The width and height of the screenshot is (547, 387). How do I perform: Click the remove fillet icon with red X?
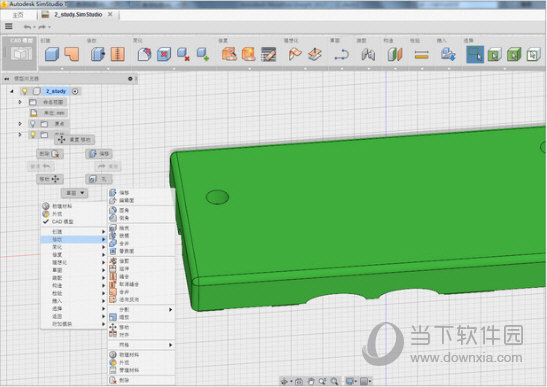(144, 54)
